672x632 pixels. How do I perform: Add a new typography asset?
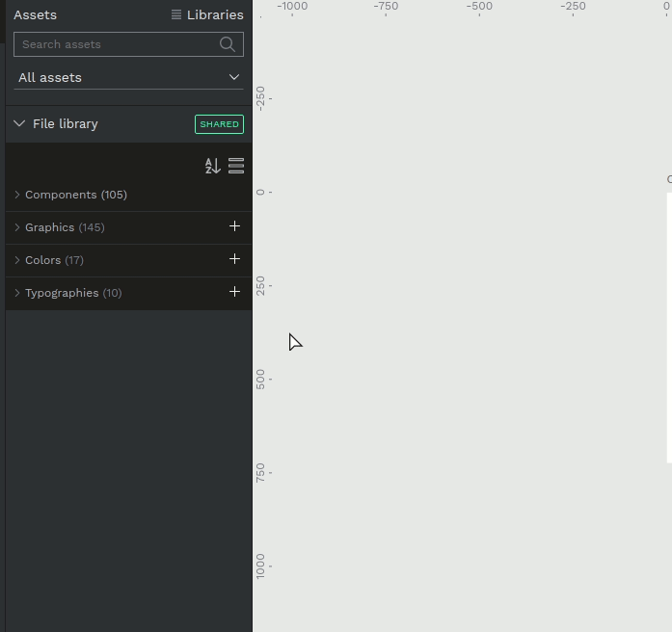234,292
